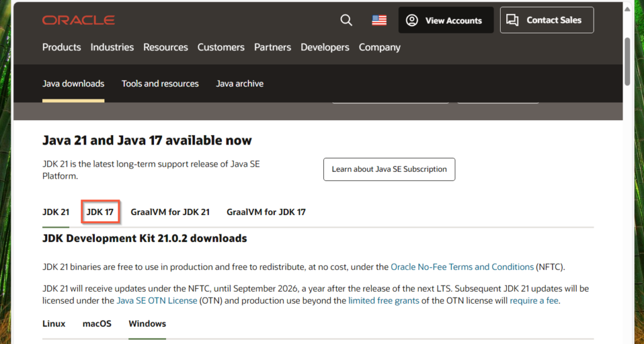The width and height of the screenshot is (644, 344).
Task: Click the View Accounts button
Action: pos(446,20)
